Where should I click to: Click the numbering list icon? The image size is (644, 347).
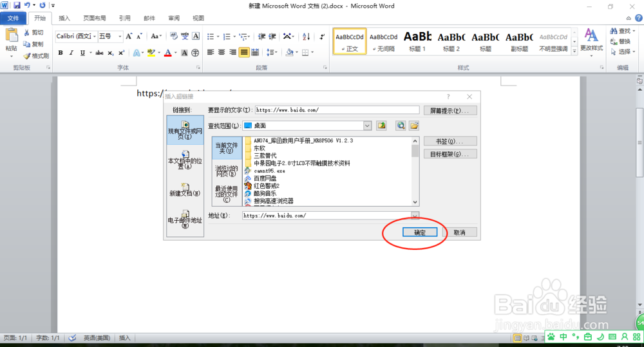[226, 37]
